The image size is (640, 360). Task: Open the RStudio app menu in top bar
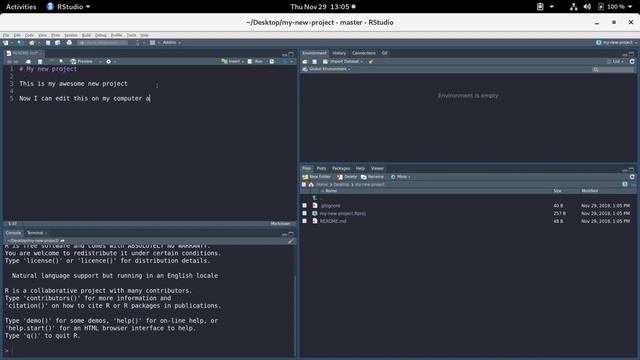69,7
